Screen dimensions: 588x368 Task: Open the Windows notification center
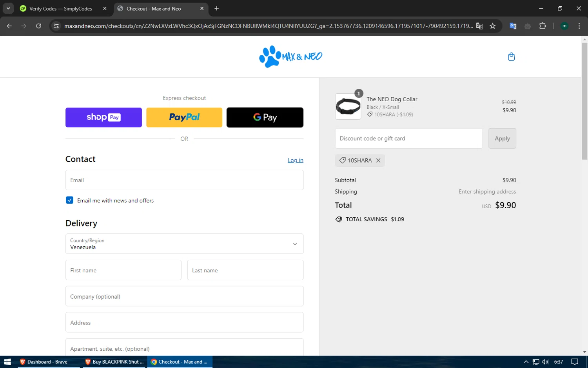(x=575, y=362)
